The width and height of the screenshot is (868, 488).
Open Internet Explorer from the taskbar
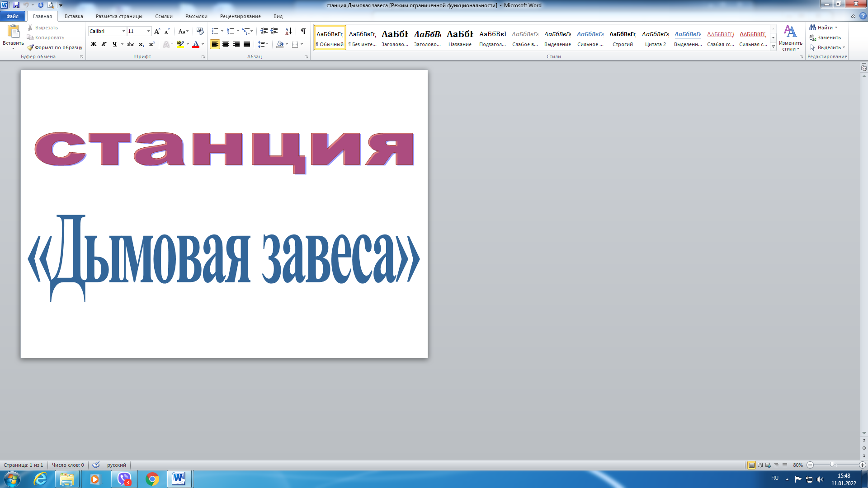[x=40, y=479]
